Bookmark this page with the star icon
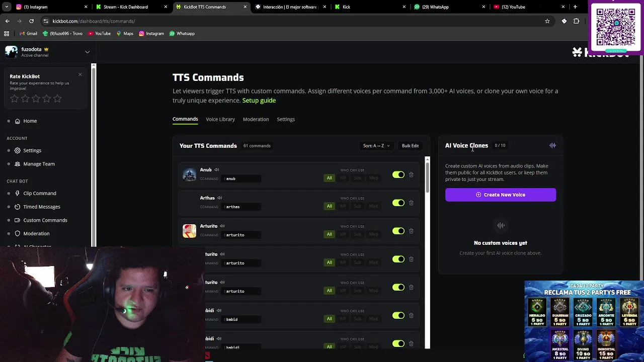 [547, 21]
